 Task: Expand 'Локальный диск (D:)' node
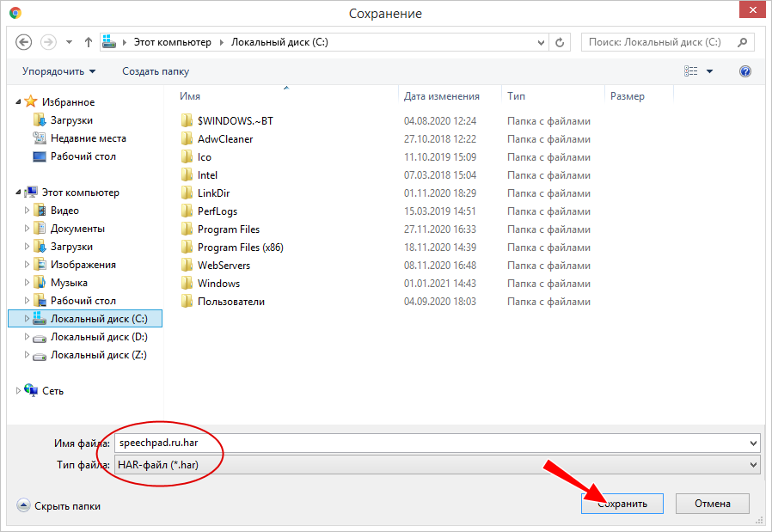27,337
